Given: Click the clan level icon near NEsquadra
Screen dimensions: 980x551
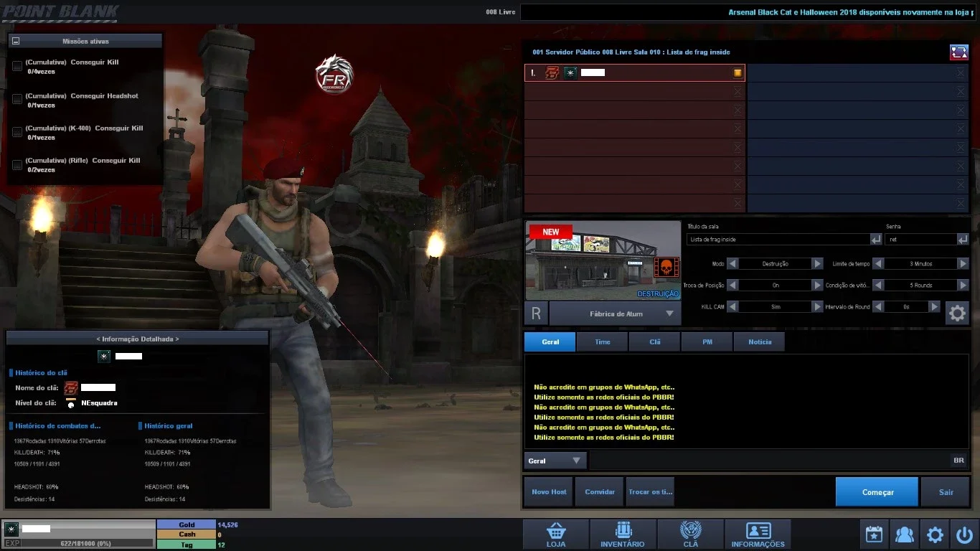Looking at the screenshot, I should 70,402.
